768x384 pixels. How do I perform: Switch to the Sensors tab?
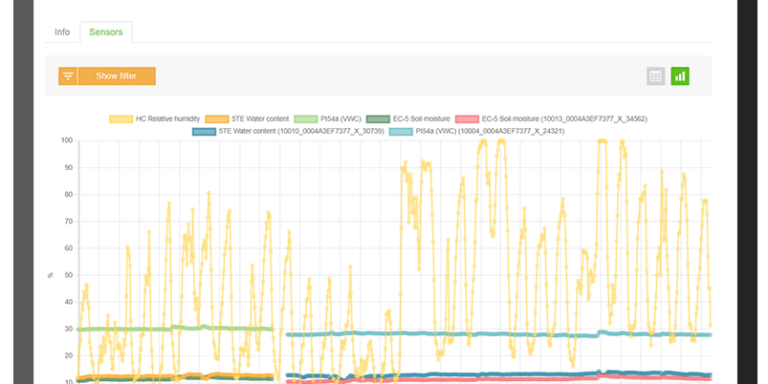[106, 32]
